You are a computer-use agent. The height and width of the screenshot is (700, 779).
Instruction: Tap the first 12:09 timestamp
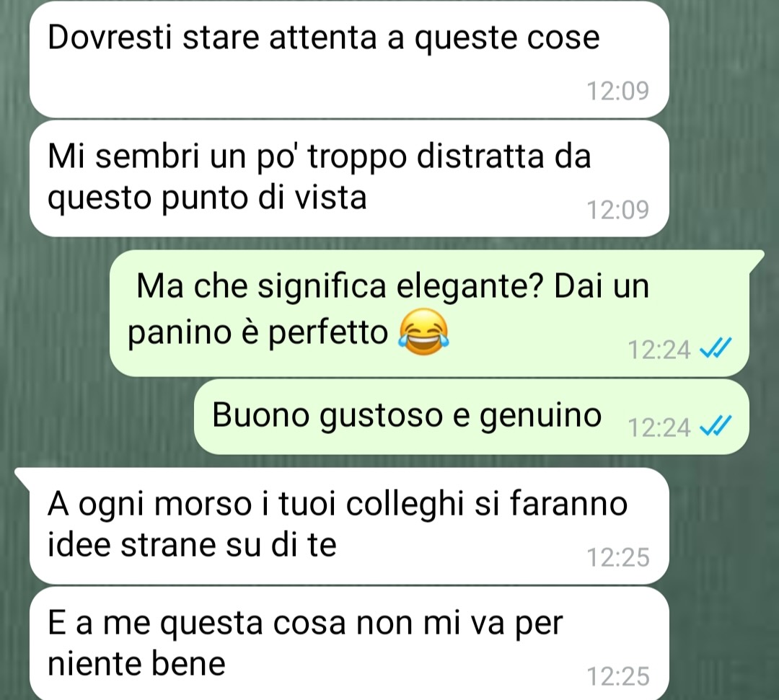pyautogui.click(x=617, y=91)
